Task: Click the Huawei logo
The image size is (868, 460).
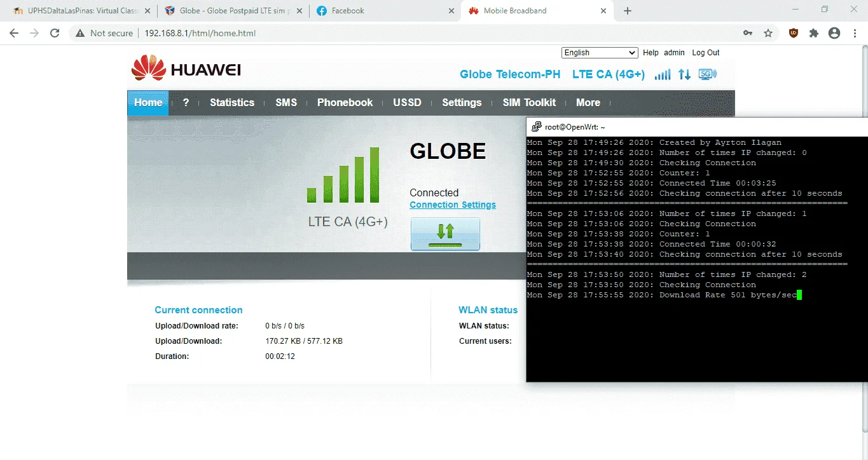Action: [x=186, y=69]
